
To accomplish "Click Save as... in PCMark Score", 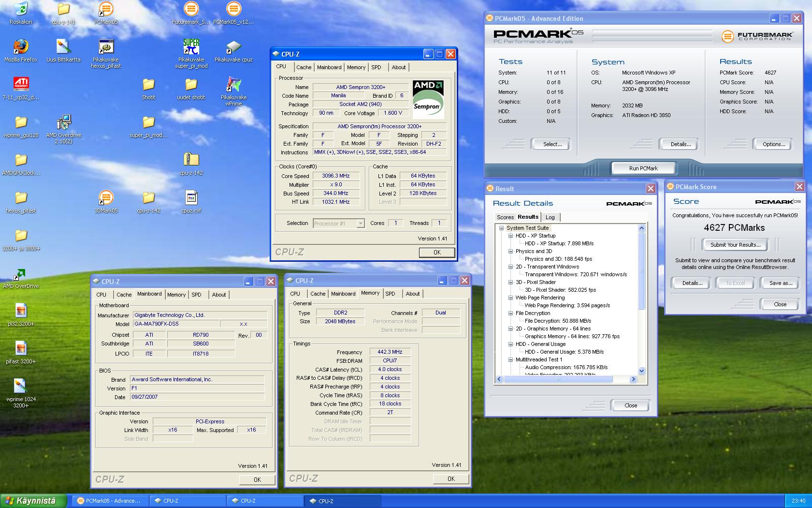I will 781,283.
